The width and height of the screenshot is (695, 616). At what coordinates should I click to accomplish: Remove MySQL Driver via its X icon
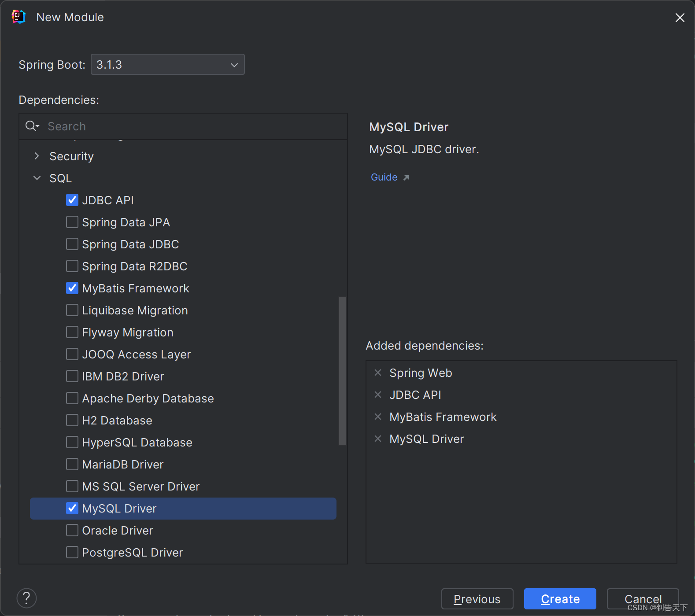(x=378, y=439)
